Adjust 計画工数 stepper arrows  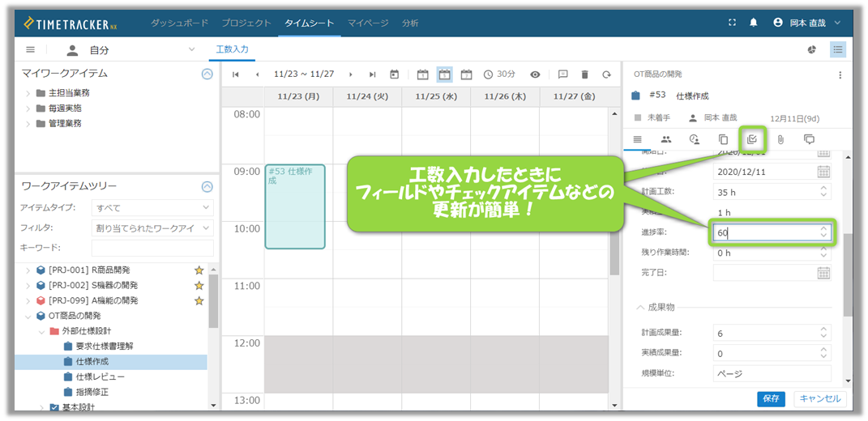point(824,192)
